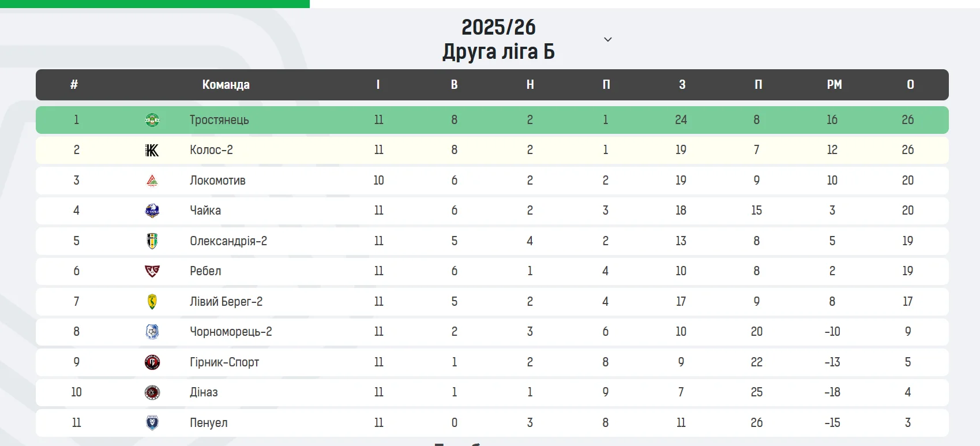980x446 pixels.
Task: Click the Локомотив team logo
Action: [x=152, y=181]
